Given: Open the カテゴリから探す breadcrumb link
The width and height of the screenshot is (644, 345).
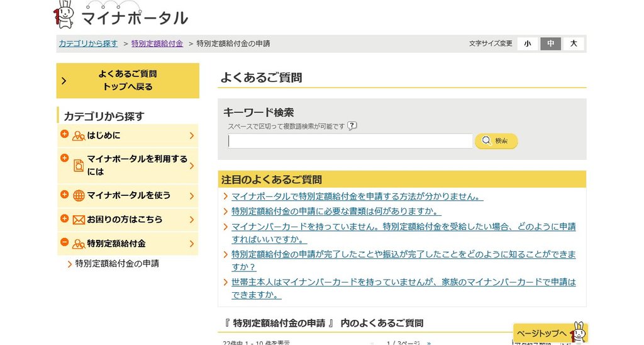Looking at the screenshot, I should 88,43.
